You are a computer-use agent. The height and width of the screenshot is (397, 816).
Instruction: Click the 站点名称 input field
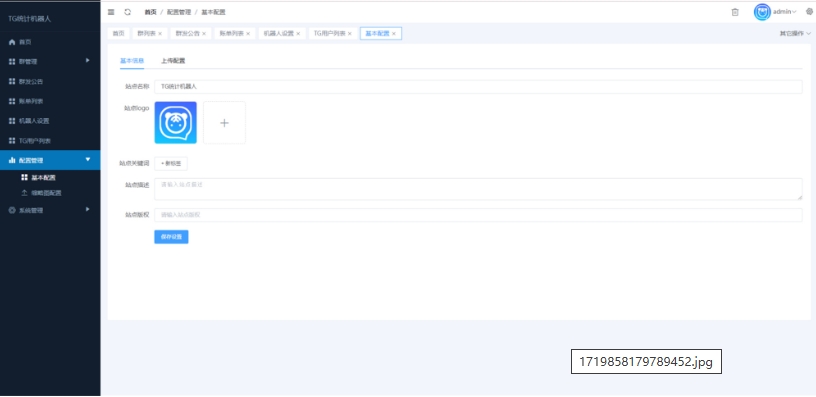point(478,87)
